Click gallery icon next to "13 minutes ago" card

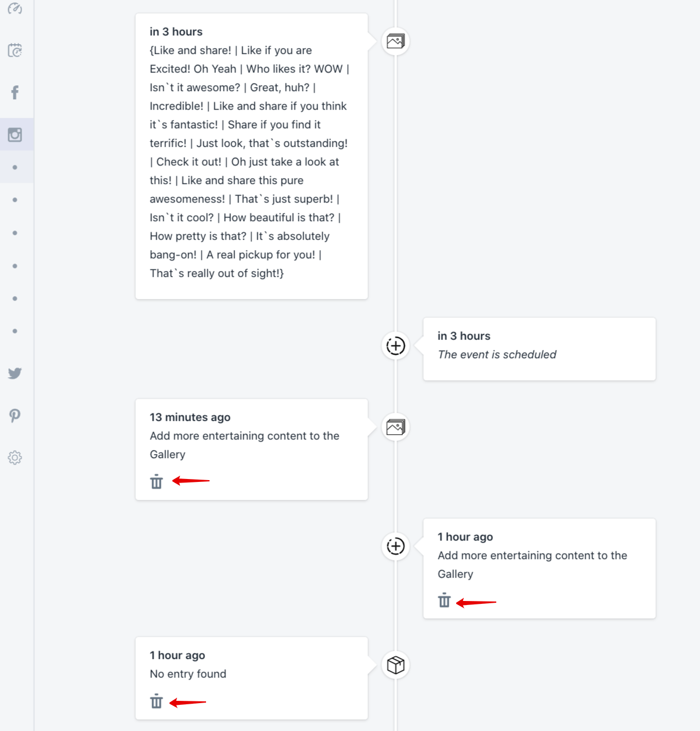(396, 427)
